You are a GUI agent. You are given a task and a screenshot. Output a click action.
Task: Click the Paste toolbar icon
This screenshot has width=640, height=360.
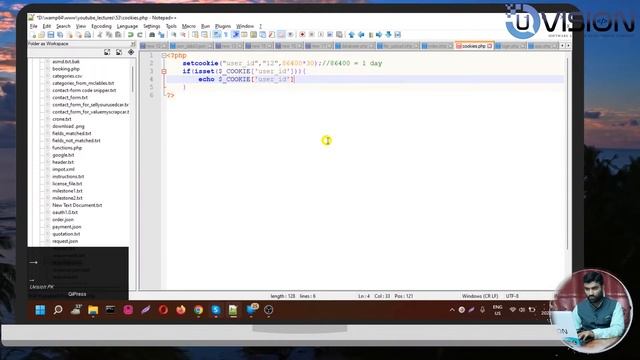point(118,35)
